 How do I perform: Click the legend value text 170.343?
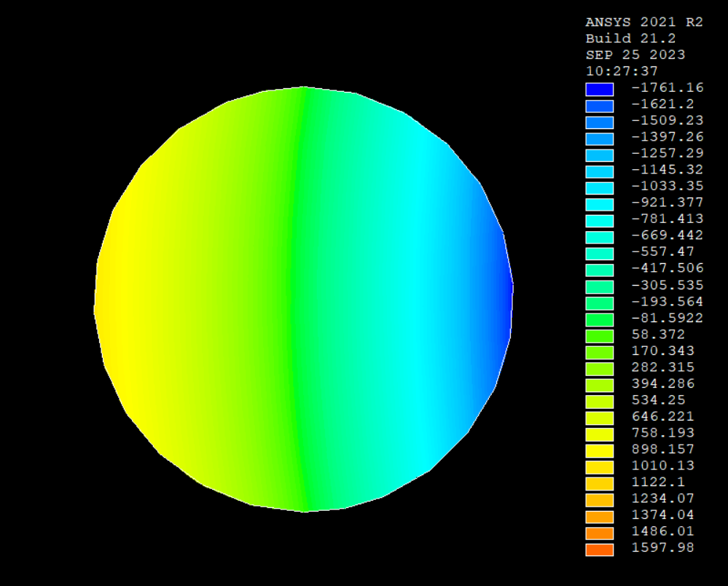click(x=663, y=351)
